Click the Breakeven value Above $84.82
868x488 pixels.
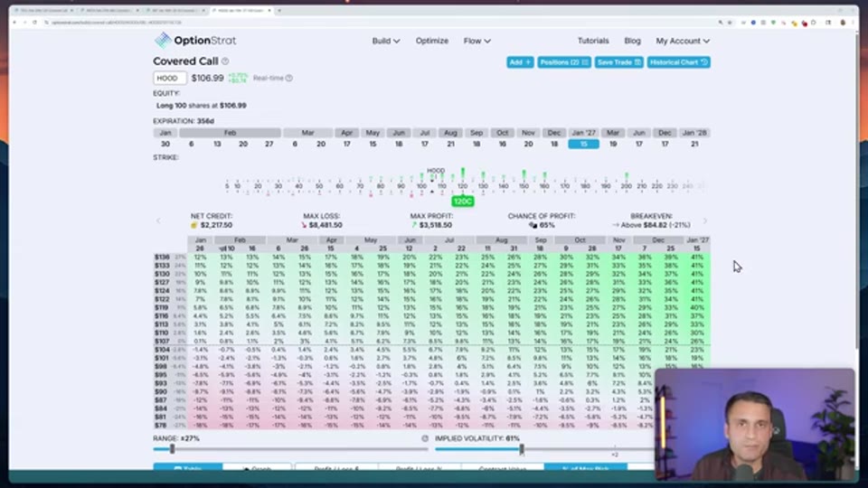(656, 225)
